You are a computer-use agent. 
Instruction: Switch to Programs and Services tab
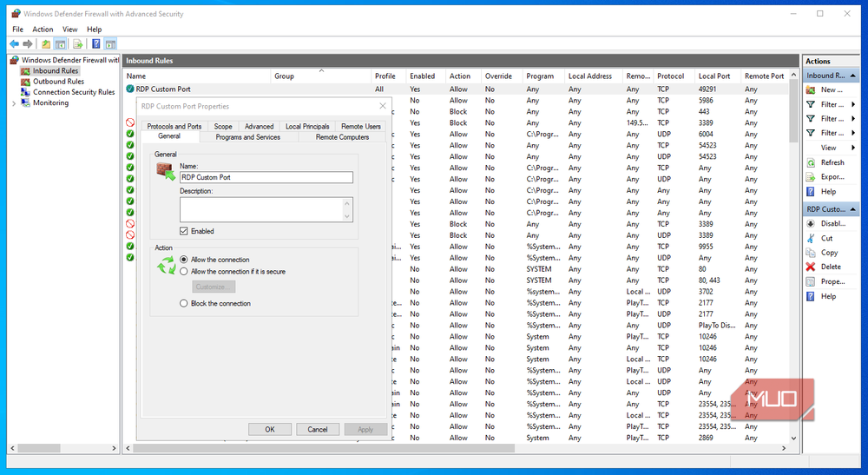pos(248,136)
